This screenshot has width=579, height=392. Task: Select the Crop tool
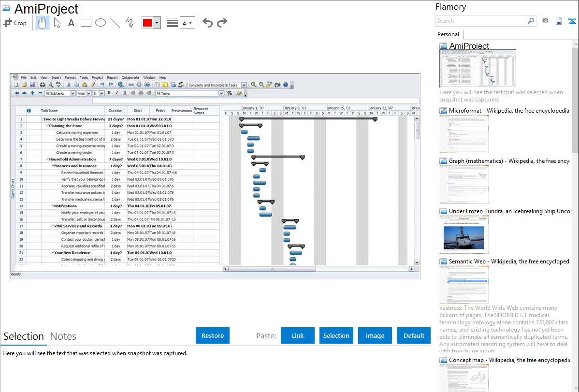coord(15,23)
